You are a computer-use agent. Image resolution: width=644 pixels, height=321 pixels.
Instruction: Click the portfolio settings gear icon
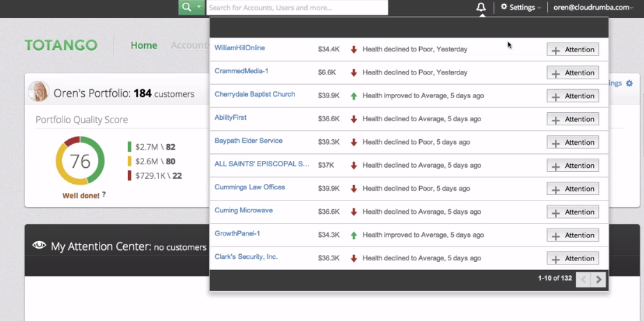tap(629, 84)
